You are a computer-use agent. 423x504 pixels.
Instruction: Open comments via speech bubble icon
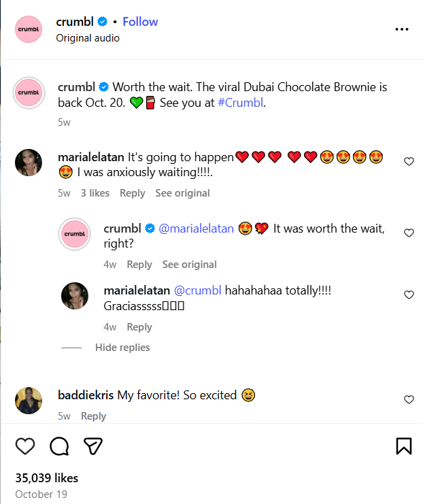tap(59, 446)
